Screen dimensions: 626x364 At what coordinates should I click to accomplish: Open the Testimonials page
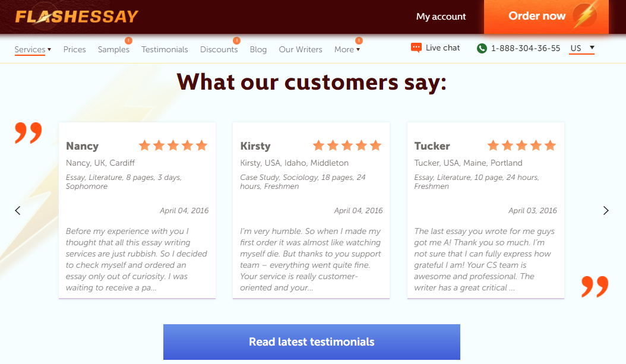click(x=165, y=49)
